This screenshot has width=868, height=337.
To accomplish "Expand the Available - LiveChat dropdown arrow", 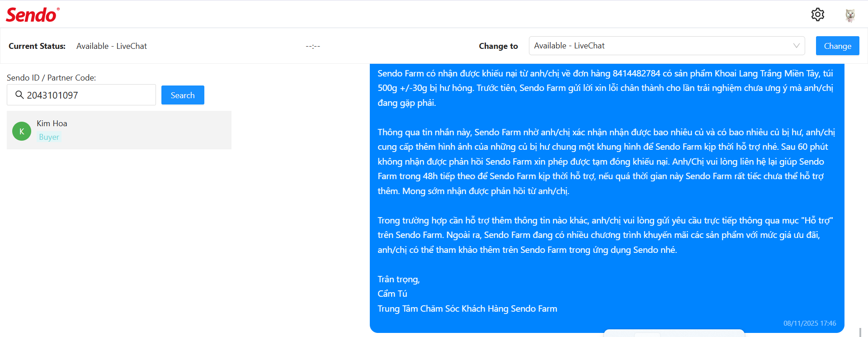I will tap(796, 46).
